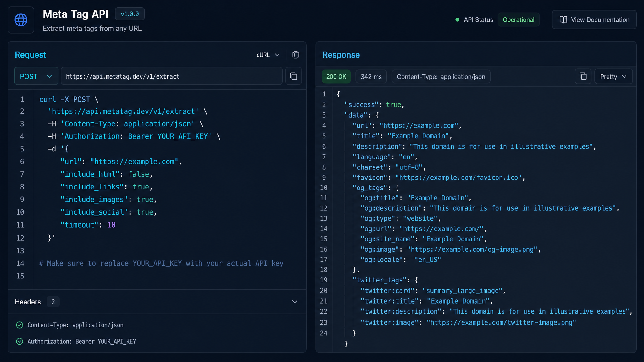Screen dimensions: 644x362
Task: Click the globe logo icon
Action: click(21, 20)
